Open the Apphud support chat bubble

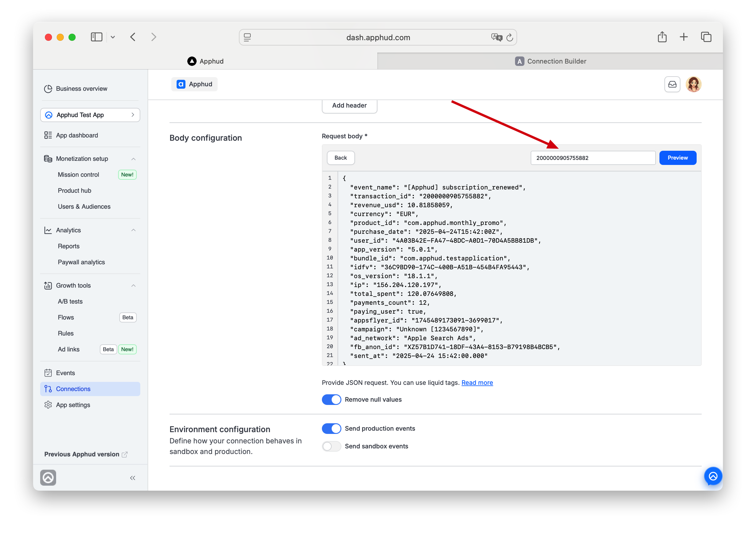pyautogui.click(x=713, y=476)
